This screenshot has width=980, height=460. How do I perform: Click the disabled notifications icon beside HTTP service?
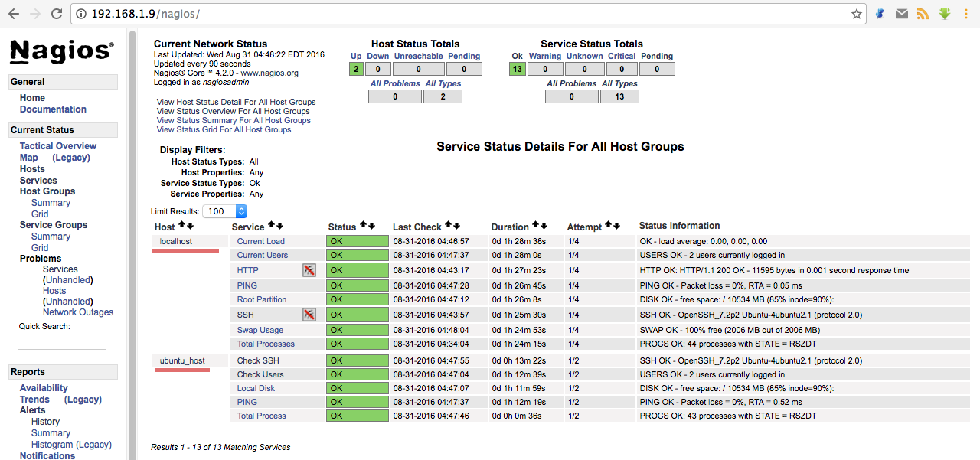tap(309, 270)
